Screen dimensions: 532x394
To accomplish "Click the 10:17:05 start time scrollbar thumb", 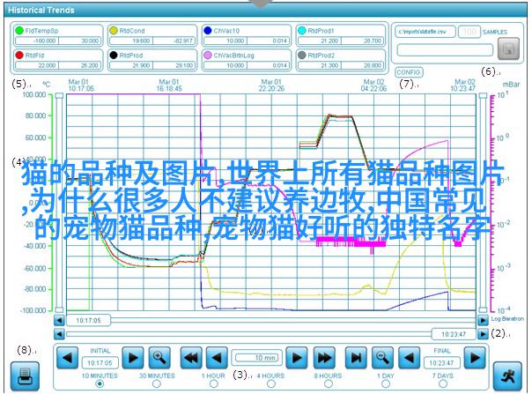I will 88,320.
